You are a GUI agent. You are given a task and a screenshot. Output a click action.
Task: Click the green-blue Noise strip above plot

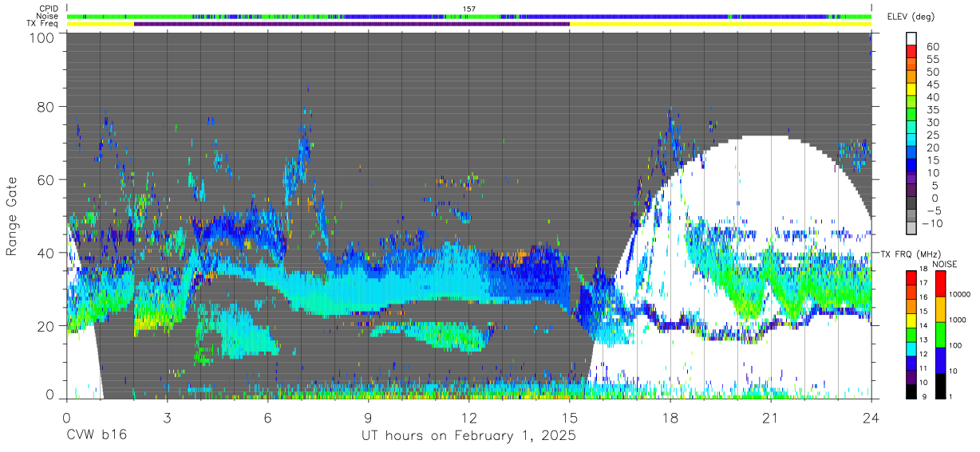469,16
